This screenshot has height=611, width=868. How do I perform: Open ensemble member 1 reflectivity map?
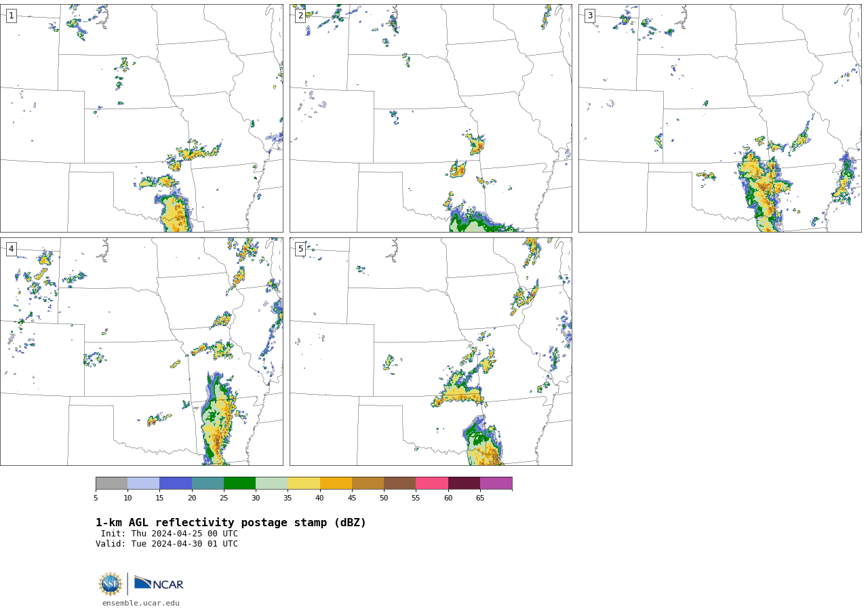point(142,119)
